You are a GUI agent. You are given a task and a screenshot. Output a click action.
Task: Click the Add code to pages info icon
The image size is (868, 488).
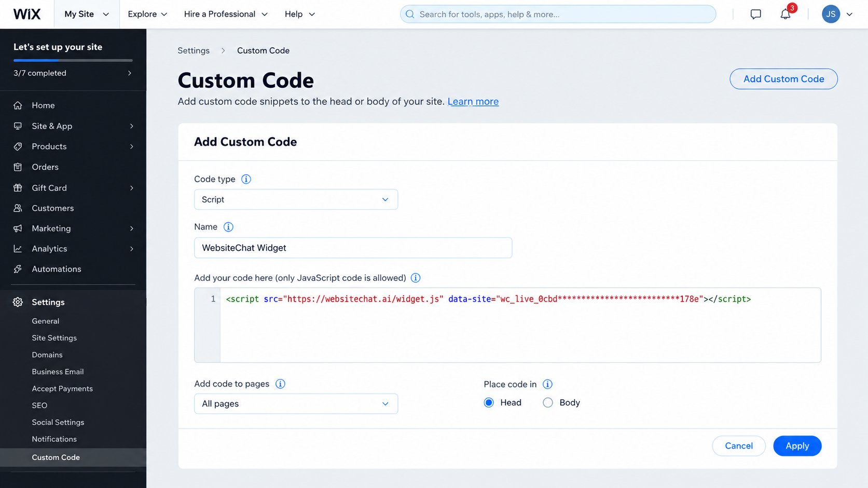click(x=280, y=384)
